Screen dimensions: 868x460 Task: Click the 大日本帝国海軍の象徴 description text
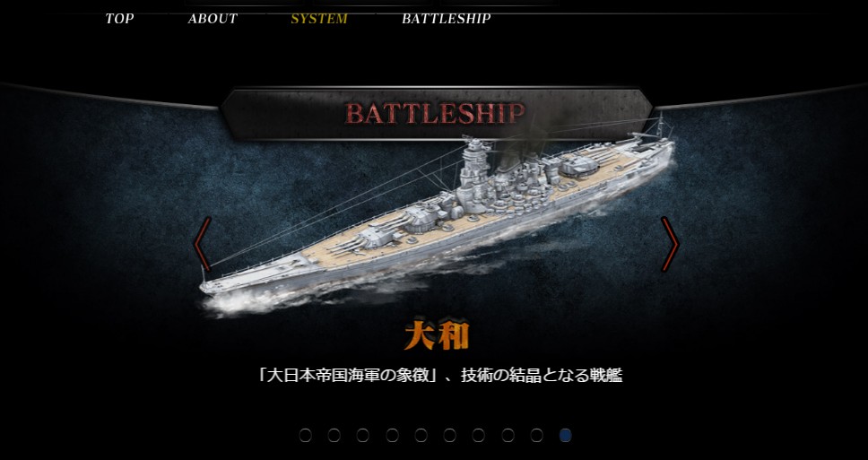[x=439, y=376]
